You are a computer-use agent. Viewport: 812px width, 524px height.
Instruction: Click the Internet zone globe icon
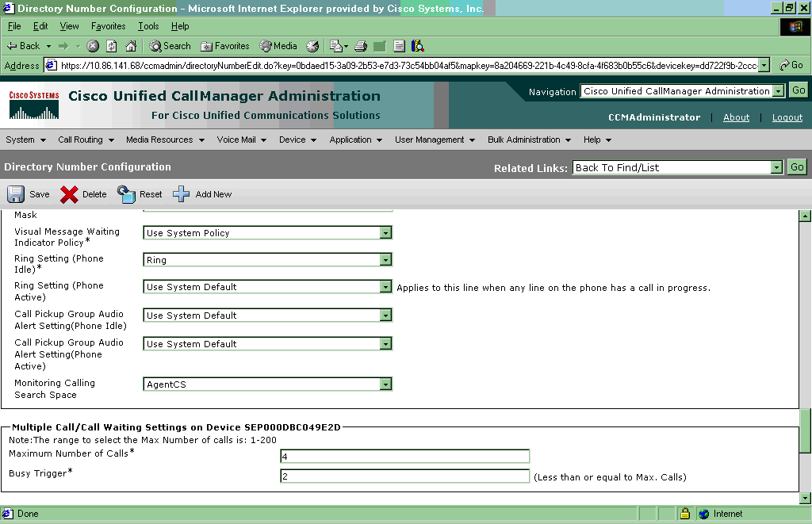(704, 514)
